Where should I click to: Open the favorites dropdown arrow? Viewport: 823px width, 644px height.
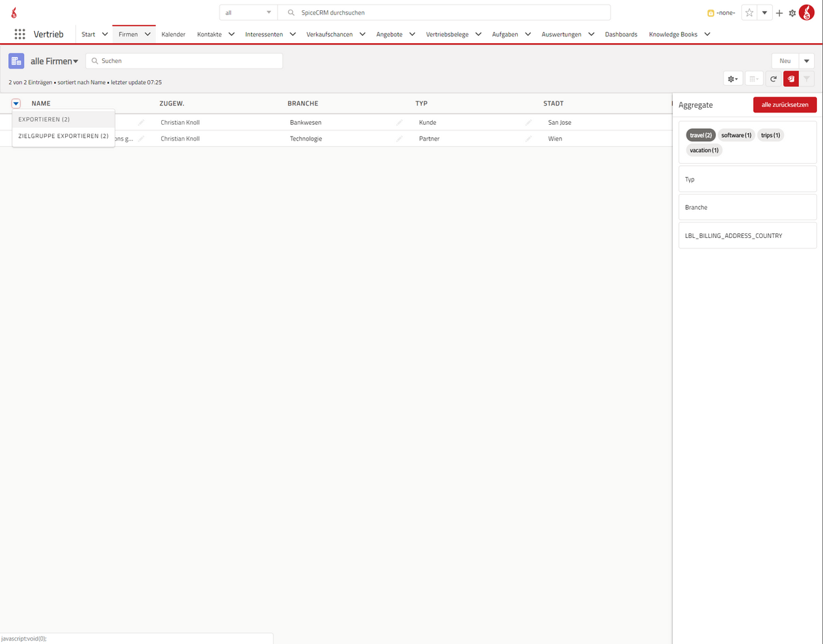coord(765,13)
